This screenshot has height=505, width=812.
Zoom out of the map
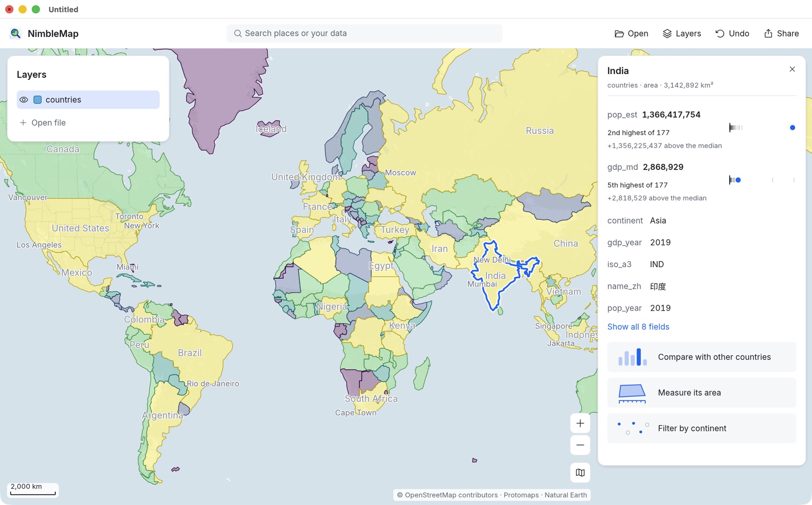(x=580, y=445)
